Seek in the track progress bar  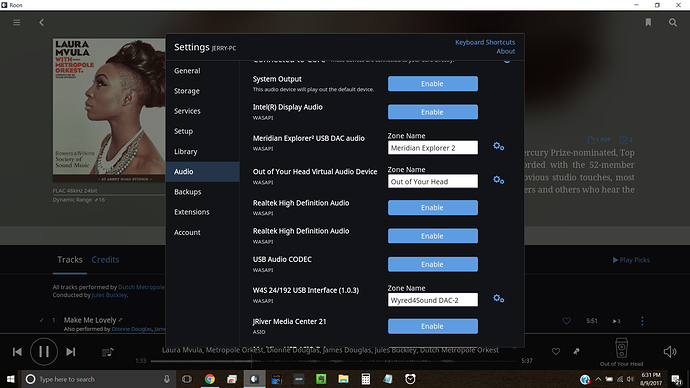(x=333, y=361)
